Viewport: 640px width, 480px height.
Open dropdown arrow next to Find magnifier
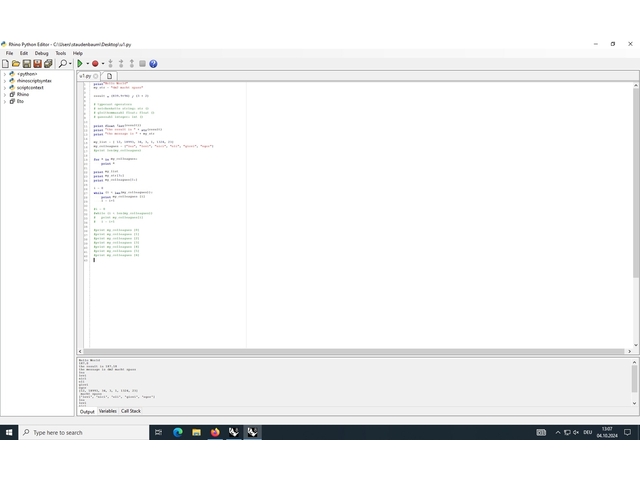tap(70, 64)
